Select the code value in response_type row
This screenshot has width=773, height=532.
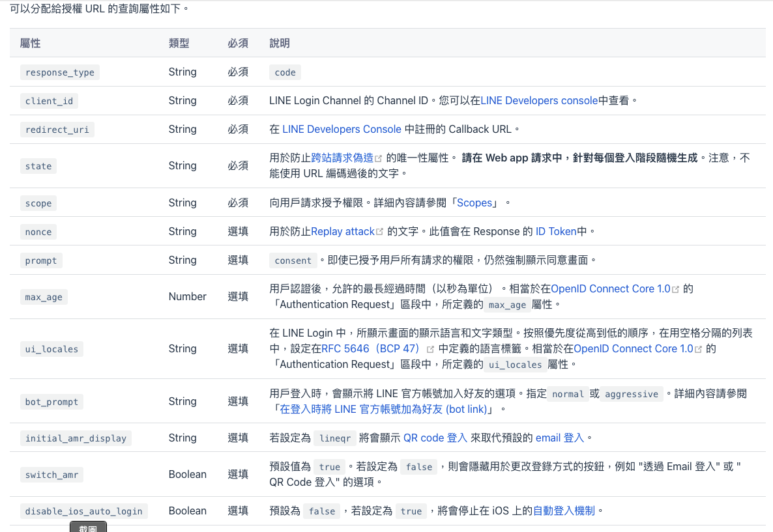pos(285,72)
